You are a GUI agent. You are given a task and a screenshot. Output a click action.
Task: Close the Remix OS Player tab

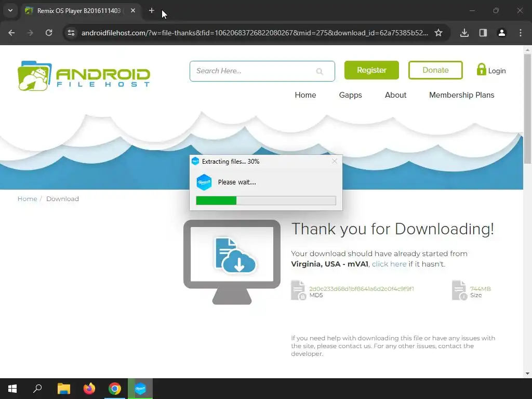tap(133, 10)
